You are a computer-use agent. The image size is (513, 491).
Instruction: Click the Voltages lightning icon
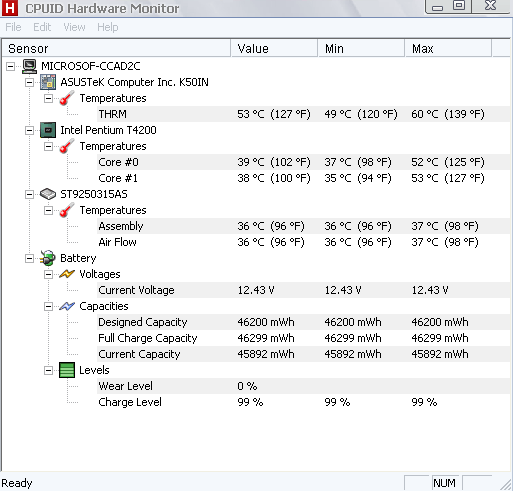coord(67,274)
